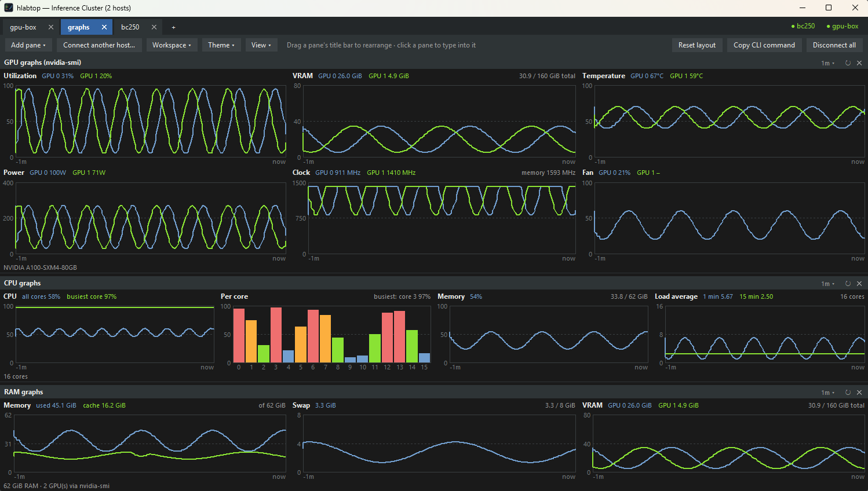This screenshot has width=868, height=491.
Task: Click the 'memory 1593 MHz' clock value
Action: tap(548, 173)
